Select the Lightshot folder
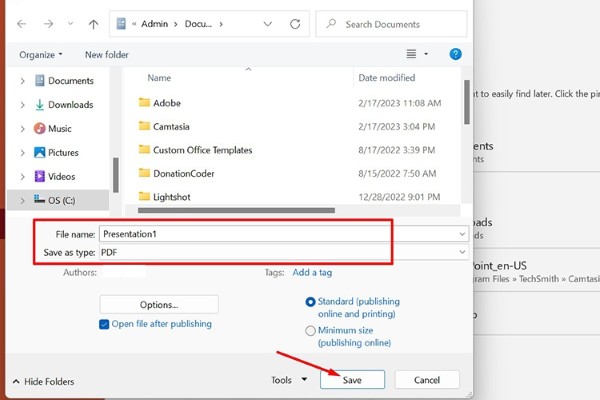Image resolution: width=600 pixels, height=400 pixels. 174,197
